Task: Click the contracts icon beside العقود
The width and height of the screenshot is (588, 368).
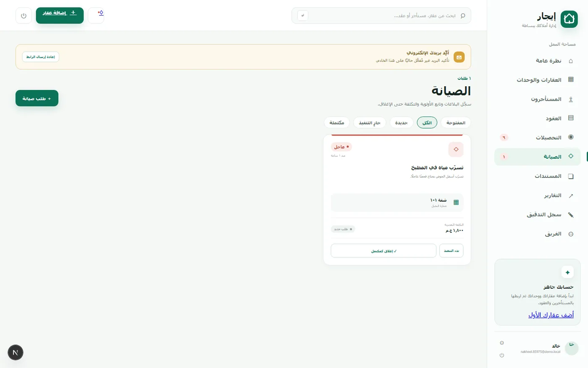Action: 571,118
